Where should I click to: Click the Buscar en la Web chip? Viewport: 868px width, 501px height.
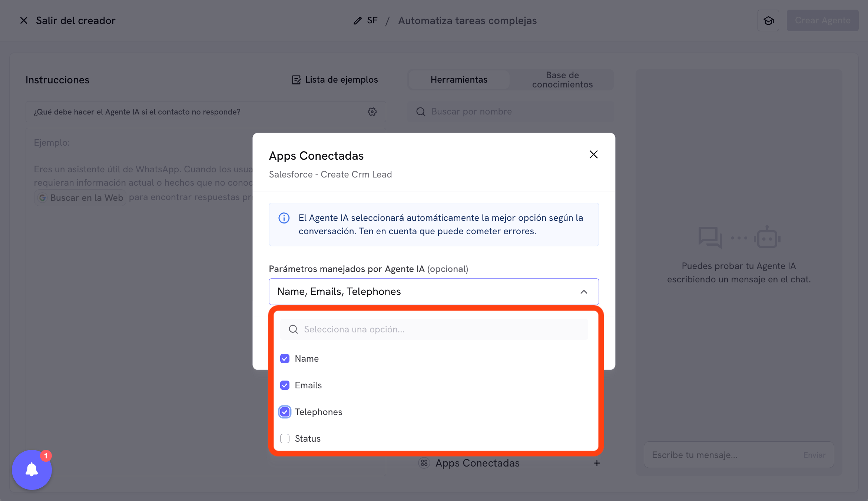click(x=80, y=198)
